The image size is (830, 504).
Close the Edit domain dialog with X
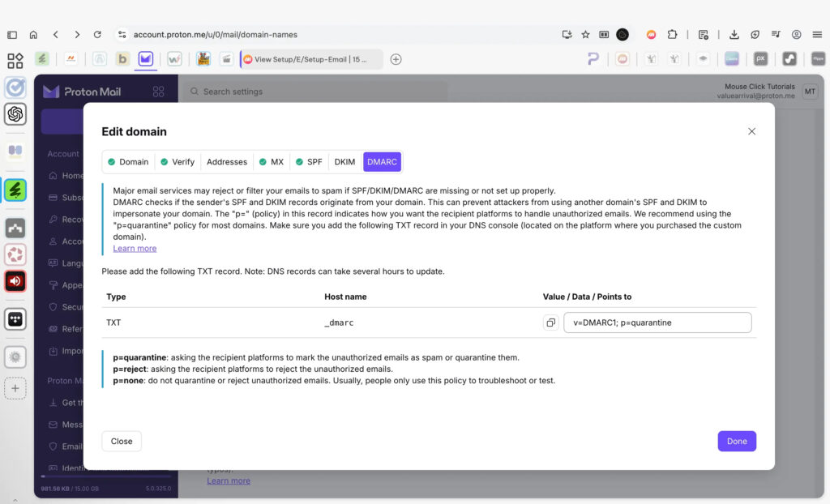(751, 131)
